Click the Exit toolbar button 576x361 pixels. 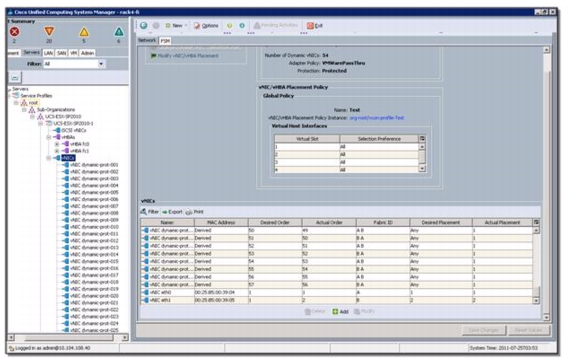coord(315,25)
